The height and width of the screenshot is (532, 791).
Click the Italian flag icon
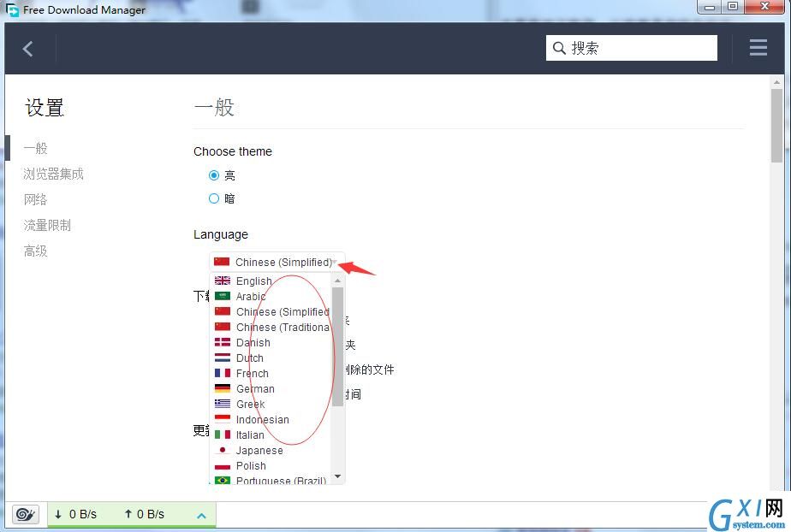222,434
